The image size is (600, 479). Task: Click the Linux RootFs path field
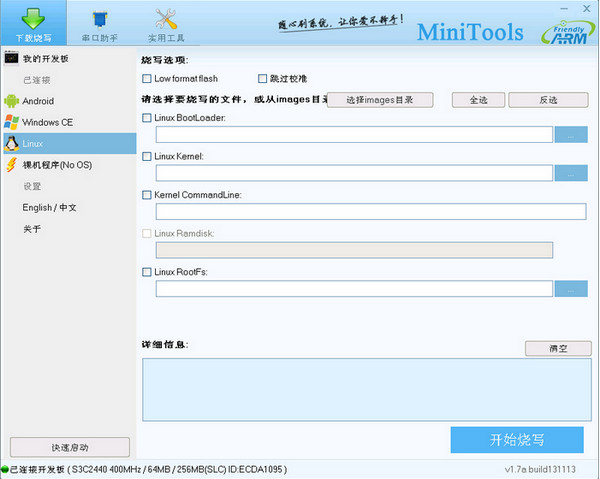[354, 289]
